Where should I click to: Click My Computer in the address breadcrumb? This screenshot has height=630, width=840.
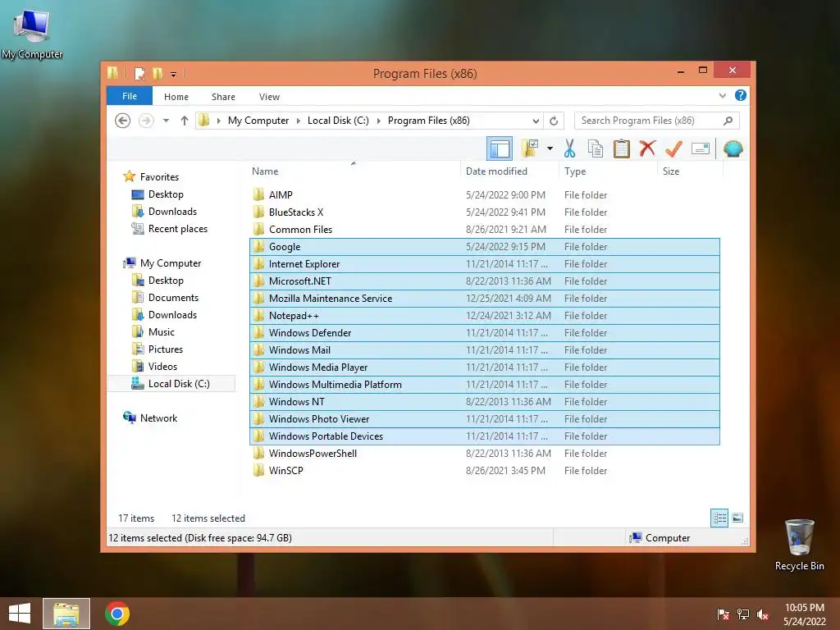tap(258, 121)
